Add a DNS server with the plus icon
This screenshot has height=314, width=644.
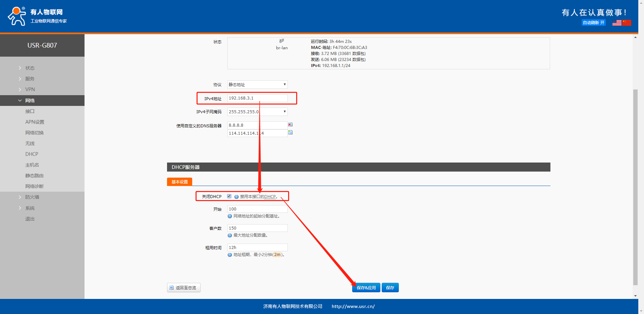(290, 133)
